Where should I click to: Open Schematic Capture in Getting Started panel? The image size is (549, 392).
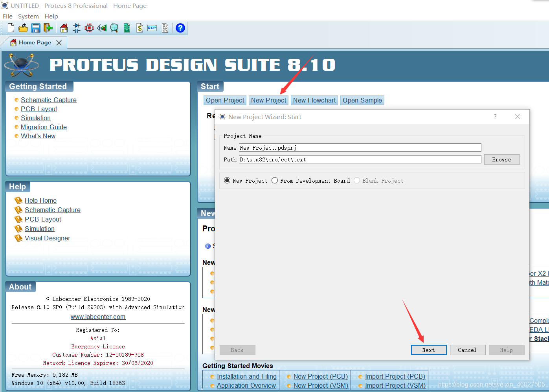(49, 100)
